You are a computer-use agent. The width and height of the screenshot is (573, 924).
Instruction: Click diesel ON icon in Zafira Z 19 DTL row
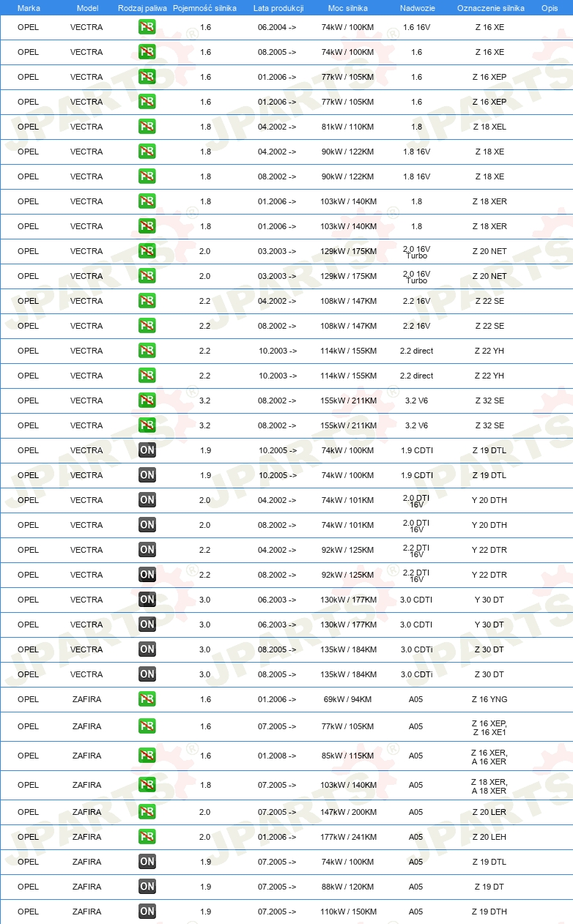147,862
